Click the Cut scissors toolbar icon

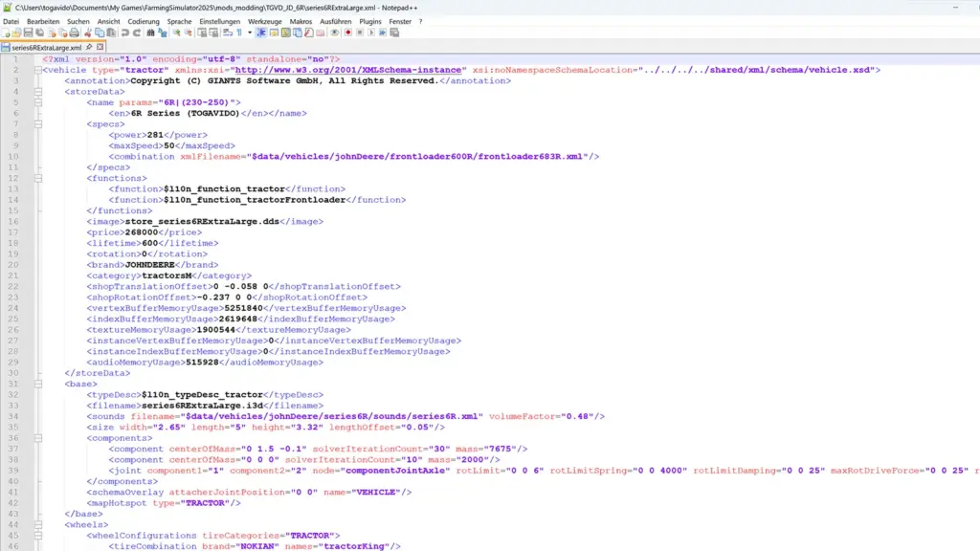[89, 33]
